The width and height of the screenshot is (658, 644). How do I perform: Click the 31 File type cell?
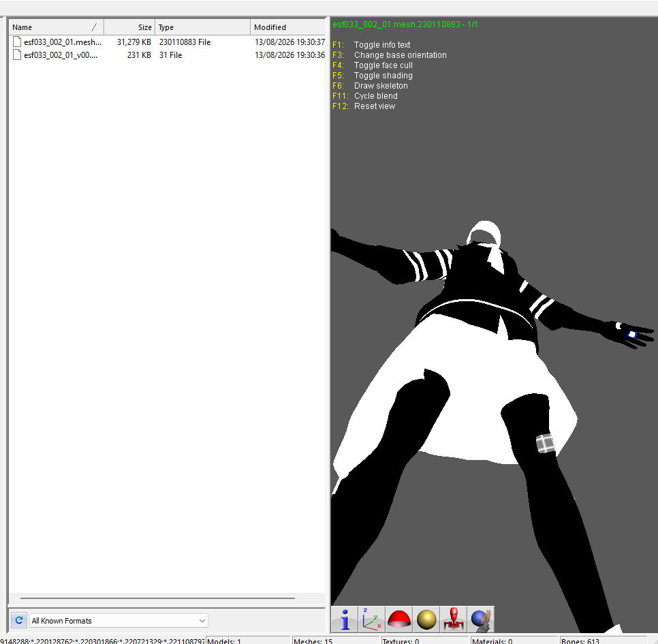[x=170, y=55]
